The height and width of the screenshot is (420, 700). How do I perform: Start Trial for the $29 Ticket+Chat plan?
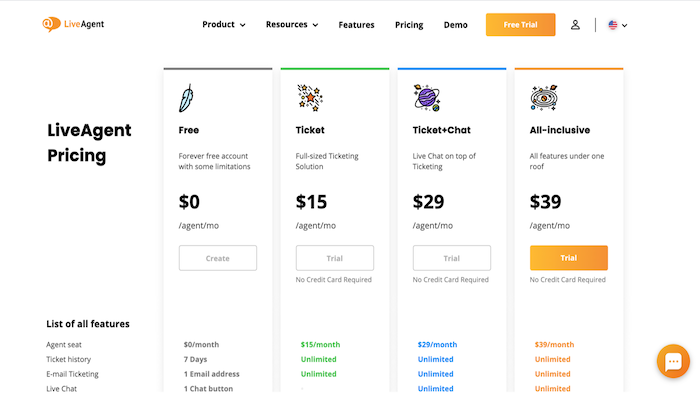click(x=452, y=258)
